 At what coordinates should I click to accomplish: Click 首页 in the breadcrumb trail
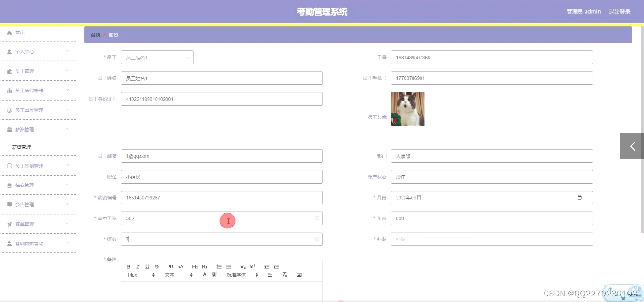(x=95, y=34)
